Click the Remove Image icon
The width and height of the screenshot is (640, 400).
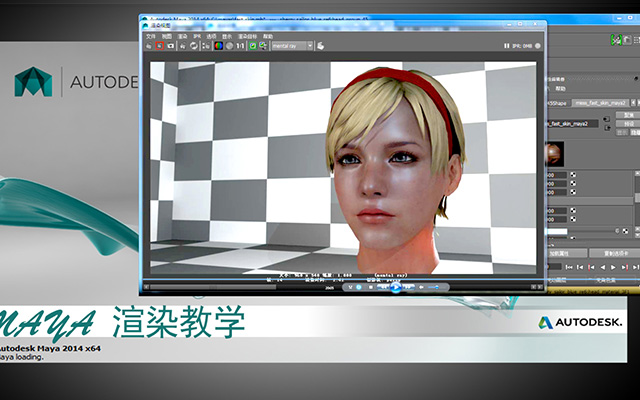tap(263, 46)
